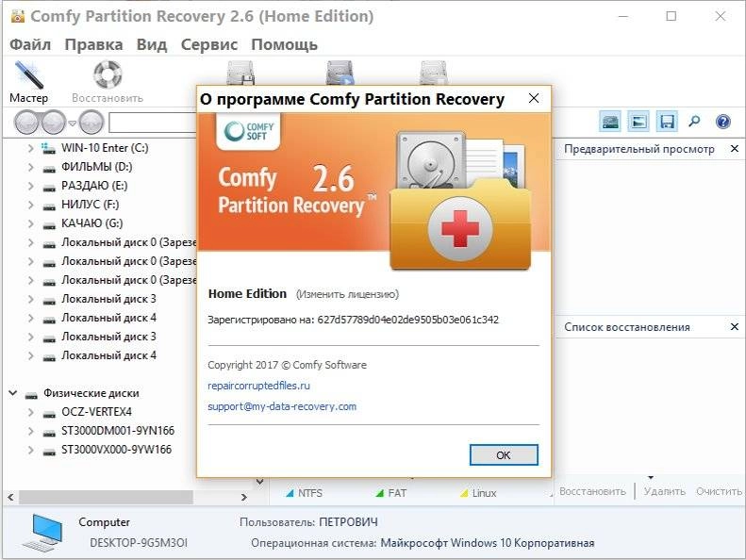Click the tree horizontal scrollbar thumb

pyautogui.click(x=106, y=498)
